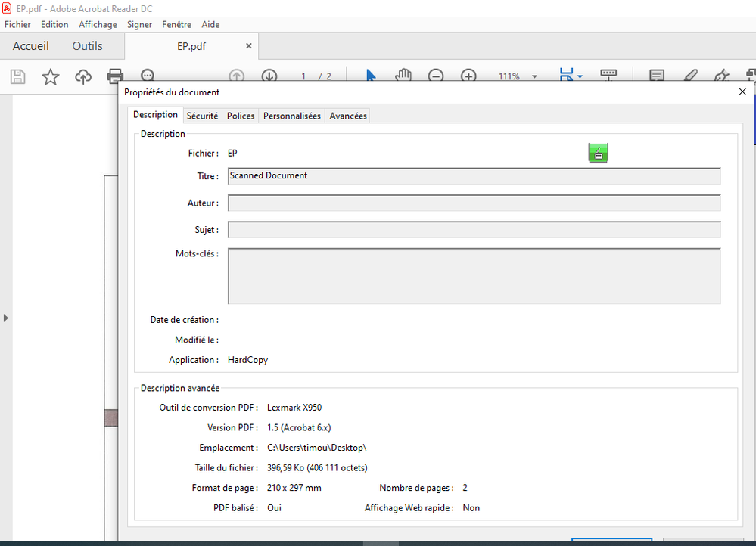Click the Zoom in (plus) icon
756x546 pixels.
coord(468,76)
